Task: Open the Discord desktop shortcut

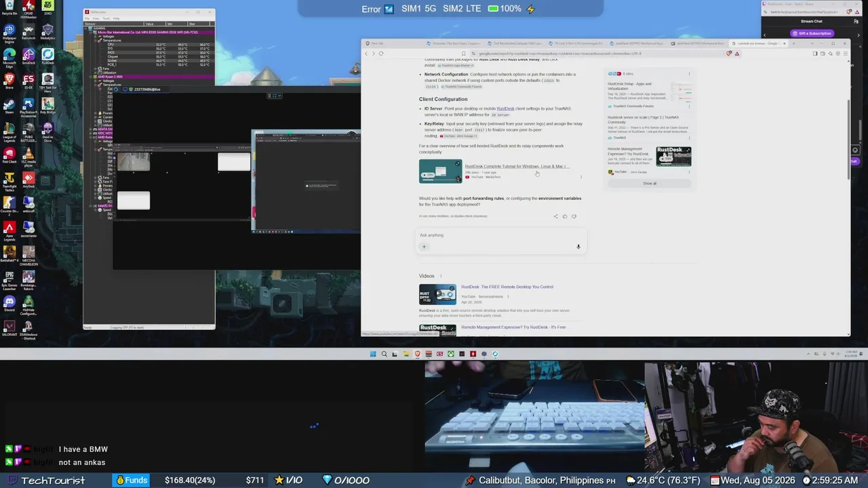Action: coord(9,304)
